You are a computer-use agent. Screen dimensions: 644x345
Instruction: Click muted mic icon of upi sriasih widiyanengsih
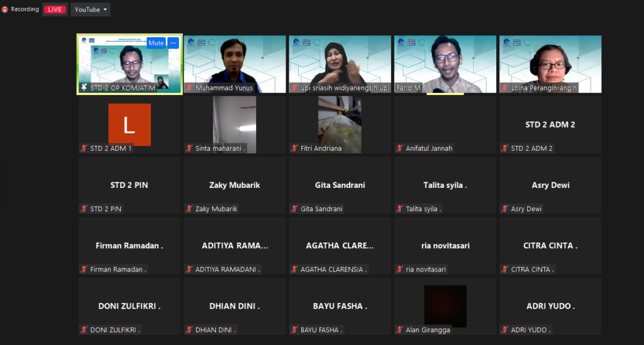[294, 88]
